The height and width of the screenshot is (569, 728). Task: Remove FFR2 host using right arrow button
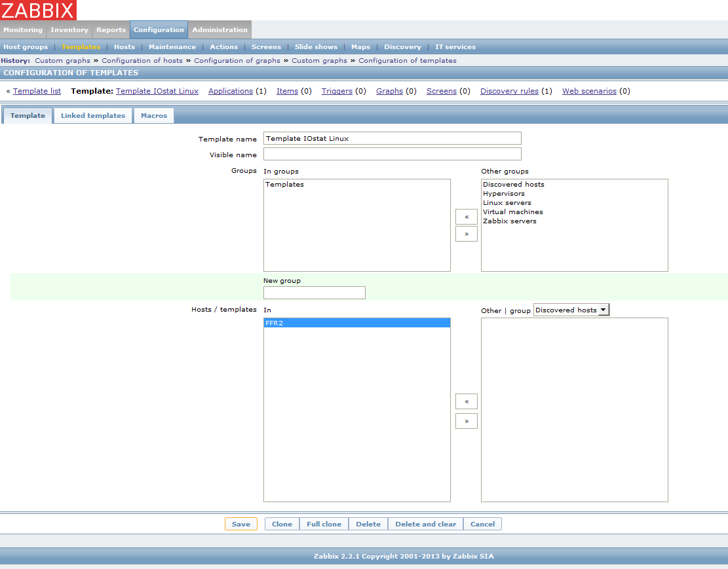(x=466, y=421)
